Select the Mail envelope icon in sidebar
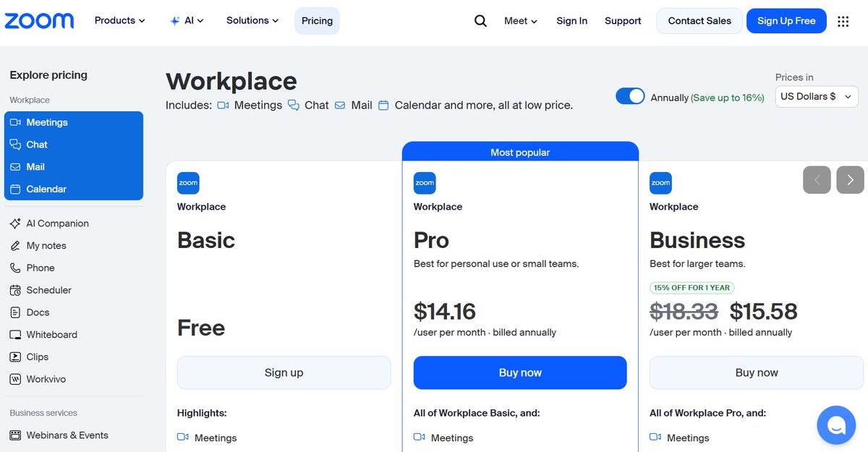Viewport: 868px width, 452px height. (15, 167)
